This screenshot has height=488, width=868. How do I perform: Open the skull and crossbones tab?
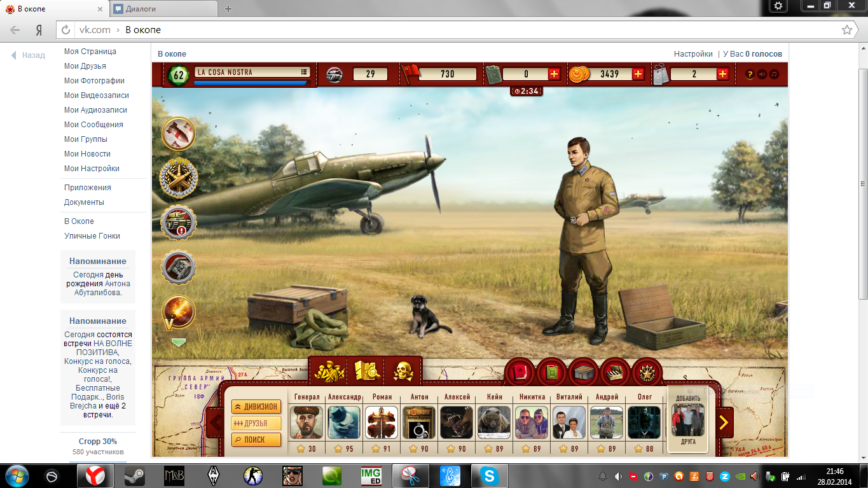click(403, 370)
